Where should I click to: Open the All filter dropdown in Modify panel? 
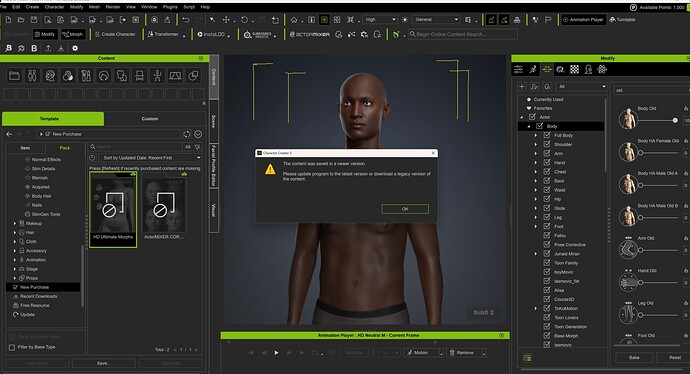[x=582, y=87]
